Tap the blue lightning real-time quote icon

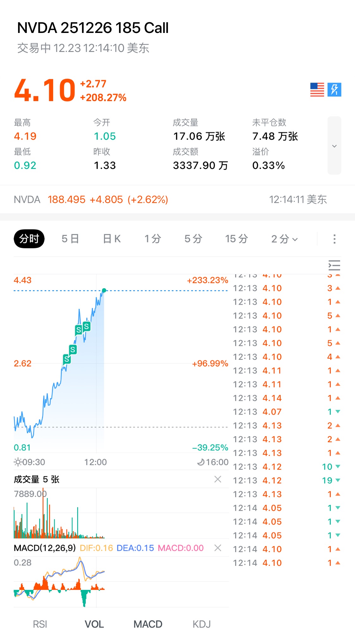(x=334, y=90)
